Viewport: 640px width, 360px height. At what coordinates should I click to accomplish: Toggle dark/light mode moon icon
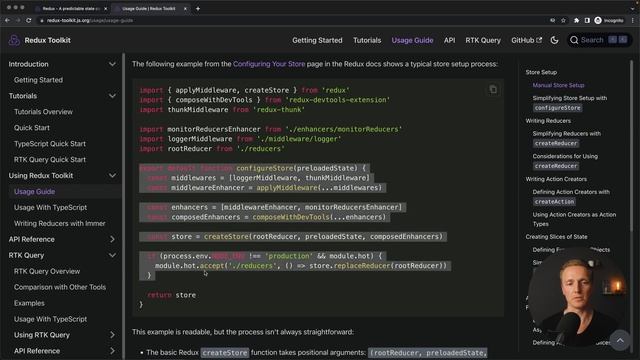click(554, 40)
